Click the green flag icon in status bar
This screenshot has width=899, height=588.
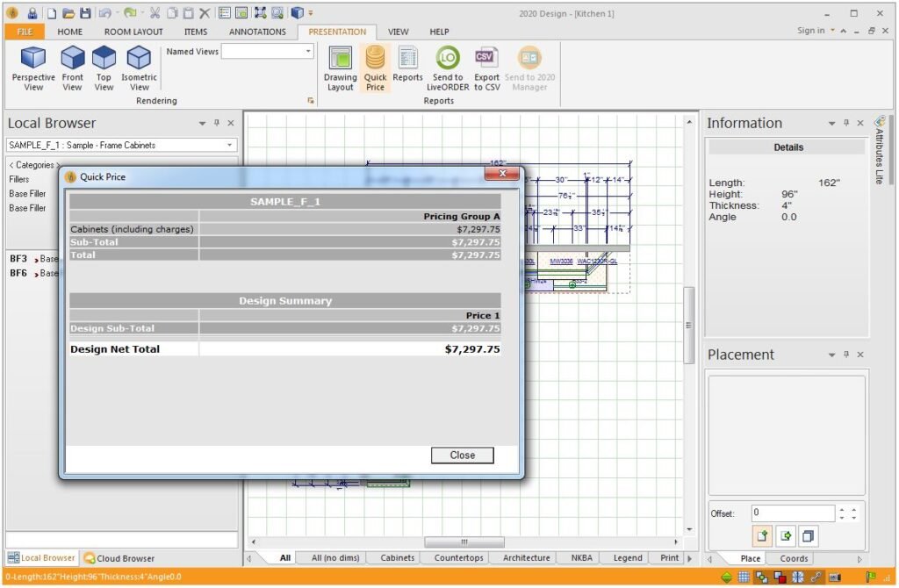point(870,577)
